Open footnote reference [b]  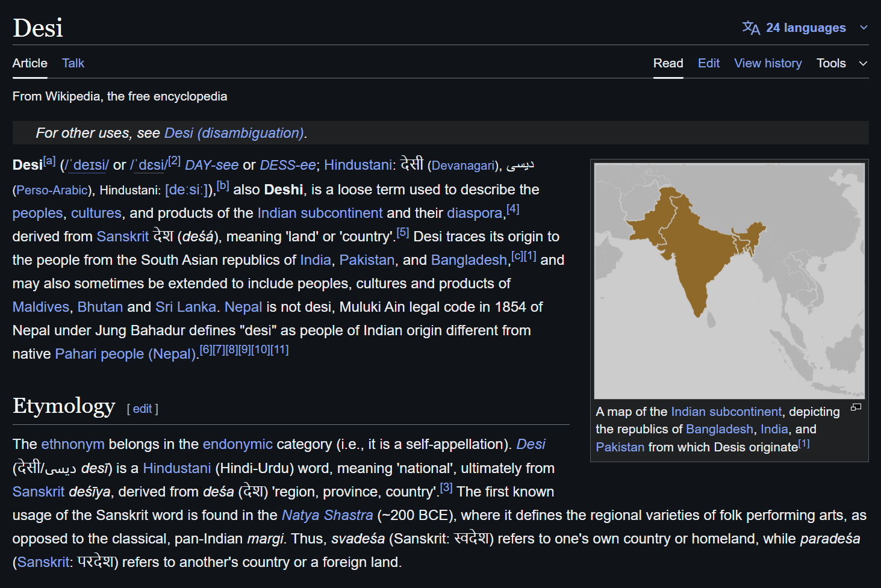(x=223, y=185)
